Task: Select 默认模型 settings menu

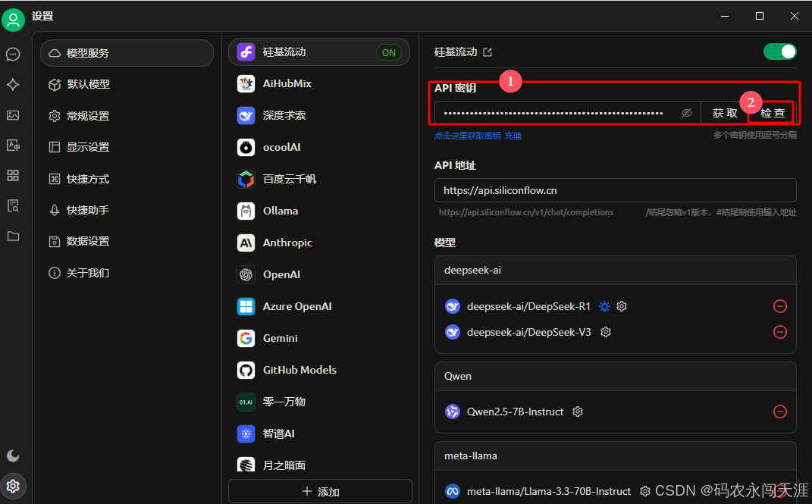Action: coord(127,84)
